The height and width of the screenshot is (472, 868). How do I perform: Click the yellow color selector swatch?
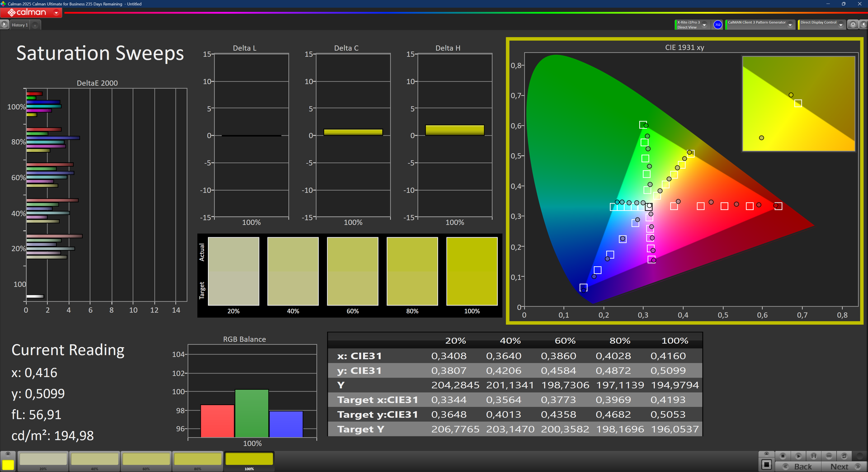8,465
